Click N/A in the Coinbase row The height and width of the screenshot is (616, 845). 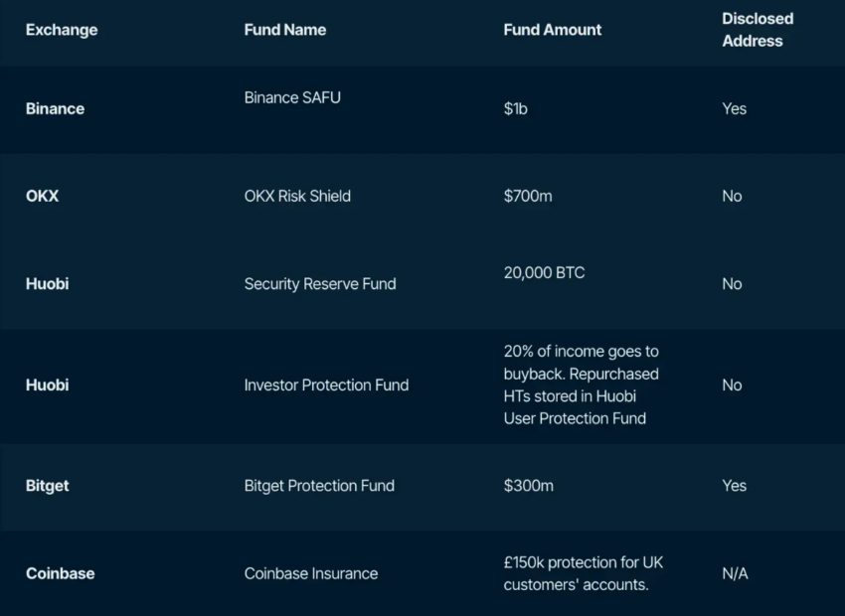pyautogui.click(x=735, y=573)
